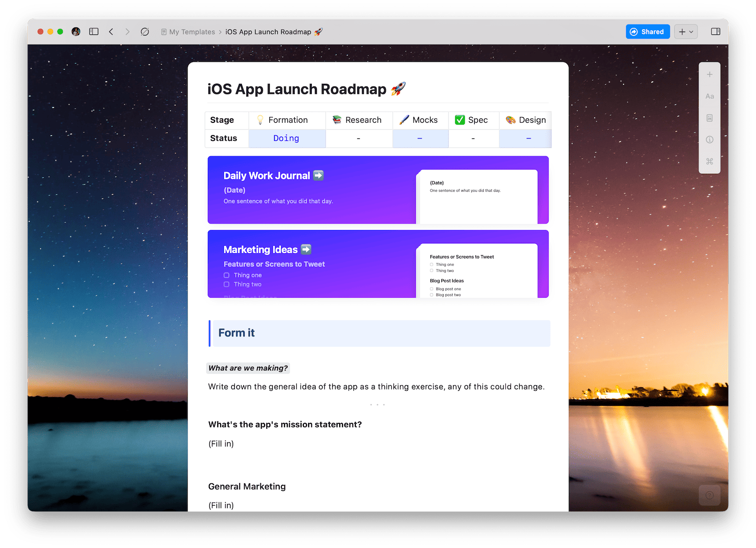Click the 'Form it' heading block
This screenshot has height=548, width=756.
coord(380,333)
